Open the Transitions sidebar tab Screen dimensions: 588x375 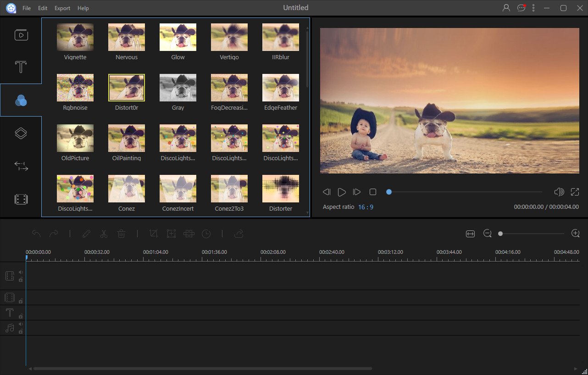click(x=21, y=166)
